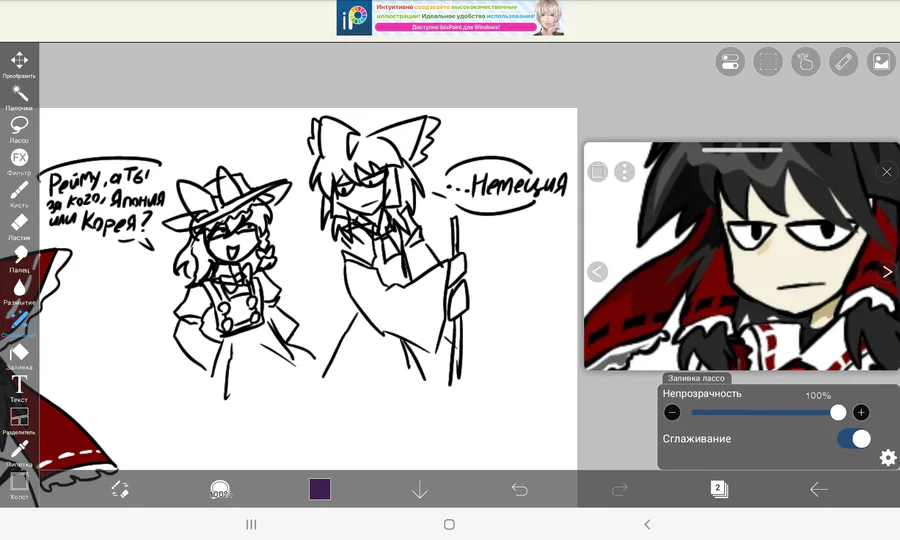The height and width of the screenshot is (540, 900).
Task: Tap the back arrow in bottom bar
Action: pyautogui.click(x=818, y=490)
